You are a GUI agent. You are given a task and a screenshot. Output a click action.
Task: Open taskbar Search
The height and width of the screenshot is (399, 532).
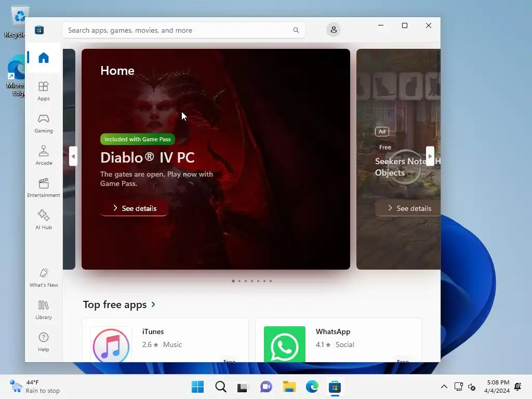[220, 387]
